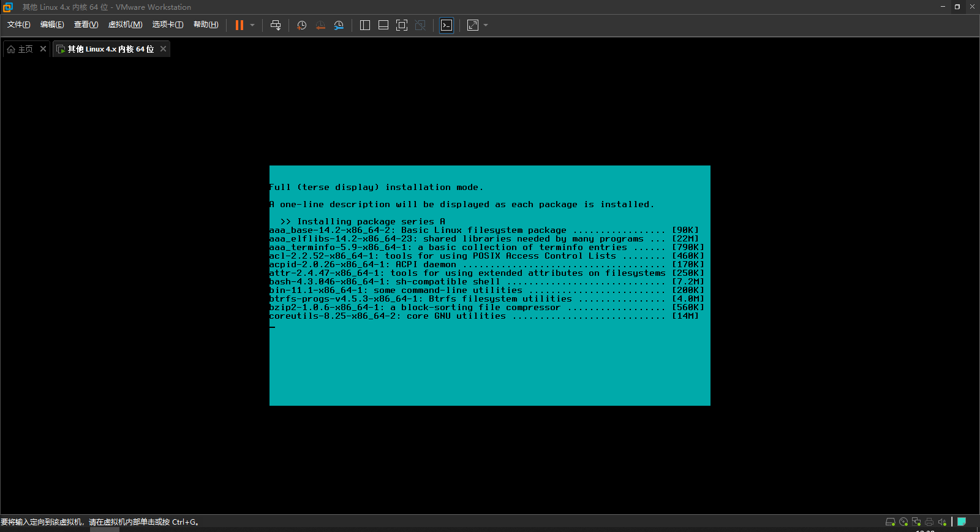Close the 其他 Linux 4.x 内核 64 位 tab
Screen dimensions: 980x532
163,49
